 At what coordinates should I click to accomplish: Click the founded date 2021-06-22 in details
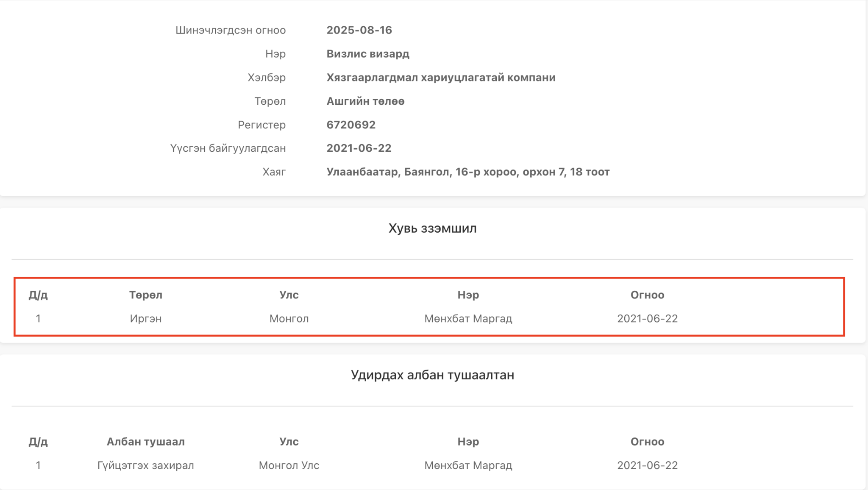(x=359, y=148)
